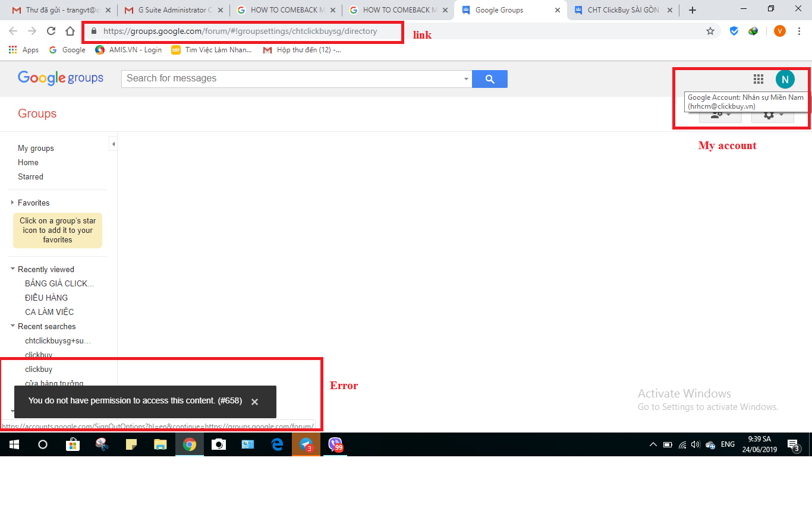812x505 pixels.
Task: Open the Tìm Việc Làm Nhan... bookmark
Action: point(212,50)
